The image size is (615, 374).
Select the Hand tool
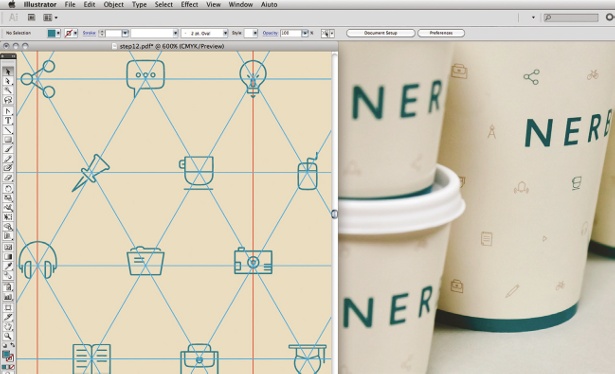pos(8,327)
